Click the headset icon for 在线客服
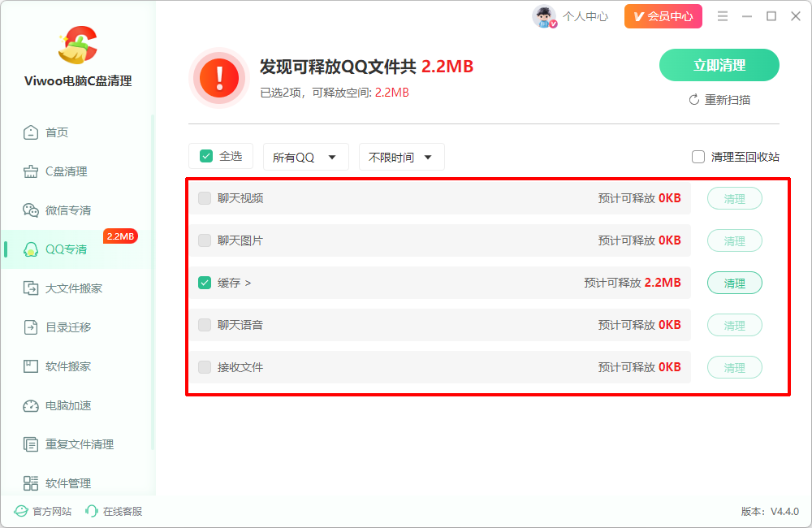The width and height of the screenshot is (812, 528). (x=91, y=512)
